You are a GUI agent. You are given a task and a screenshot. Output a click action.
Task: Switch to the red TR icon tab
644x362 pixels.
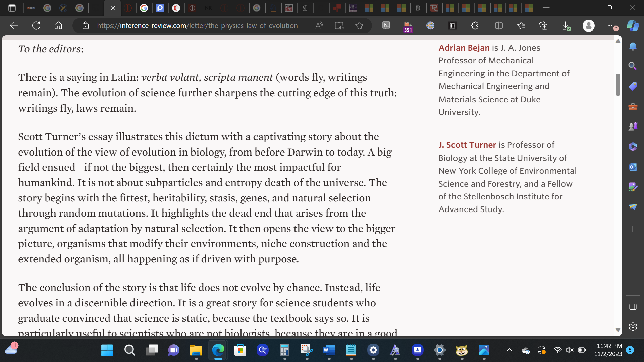click(434, 8)
